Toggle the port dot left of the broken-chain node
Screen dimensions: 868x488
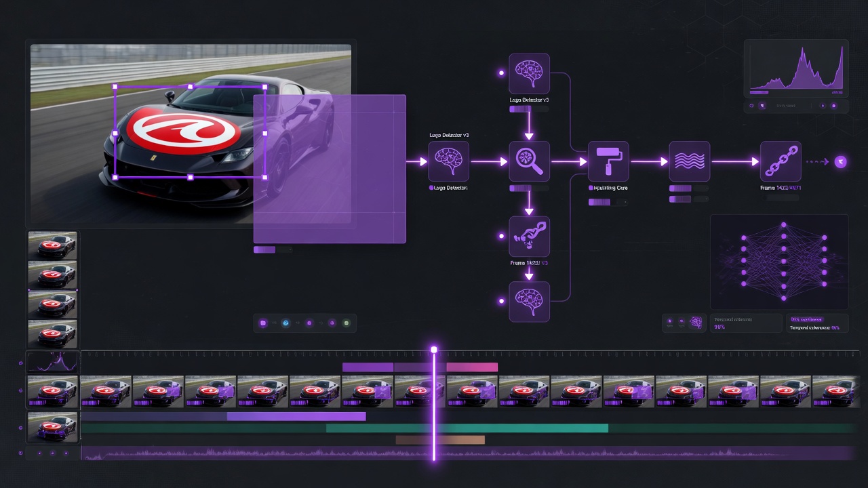(501, 236)
